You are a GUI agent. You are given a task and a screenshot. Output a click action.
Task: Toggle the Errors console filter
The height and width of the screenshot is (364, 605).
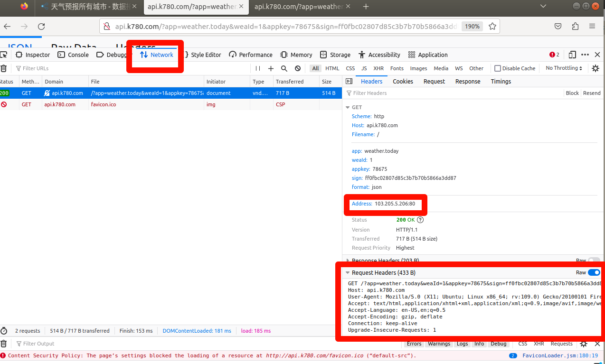coord(414,344)
